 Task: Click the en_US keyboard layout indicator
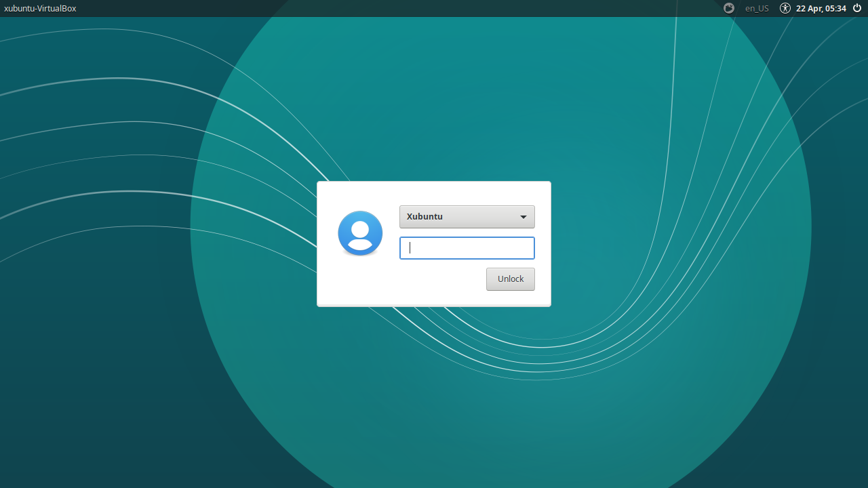click(x=757, y=8)
